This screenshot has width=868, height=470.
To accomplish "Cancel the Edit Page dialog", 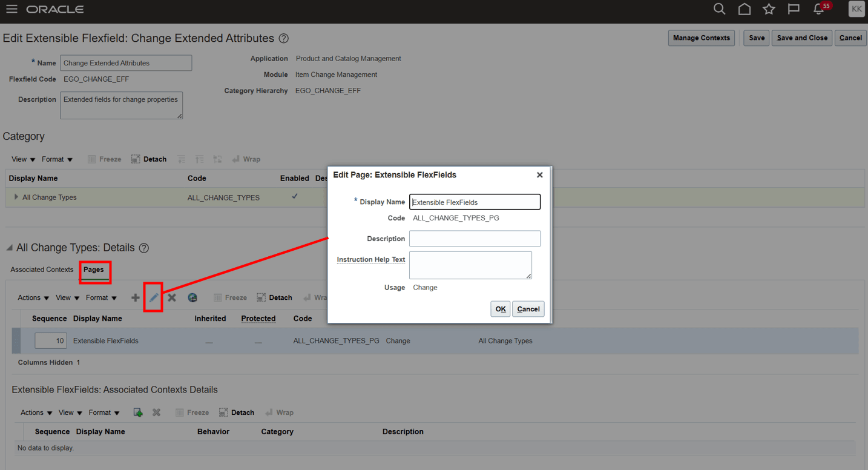I will tap(528, 309).
